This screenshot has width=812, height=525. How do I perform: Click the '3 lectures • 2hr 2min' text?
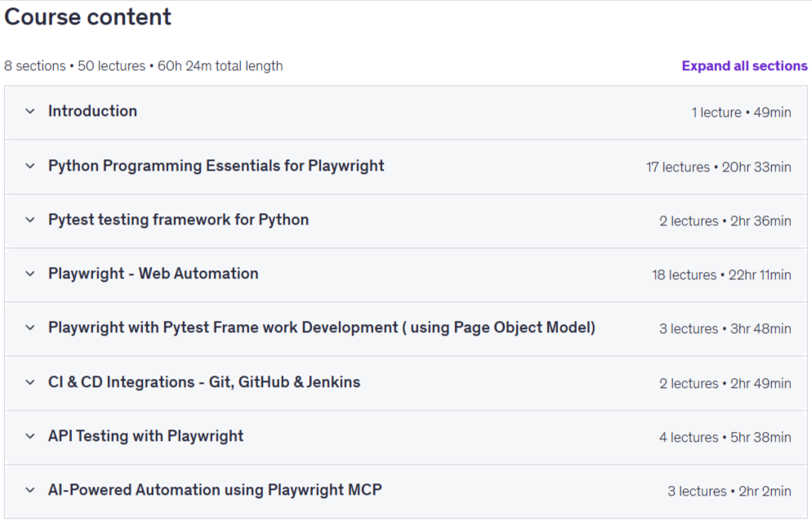coord(729,492)
